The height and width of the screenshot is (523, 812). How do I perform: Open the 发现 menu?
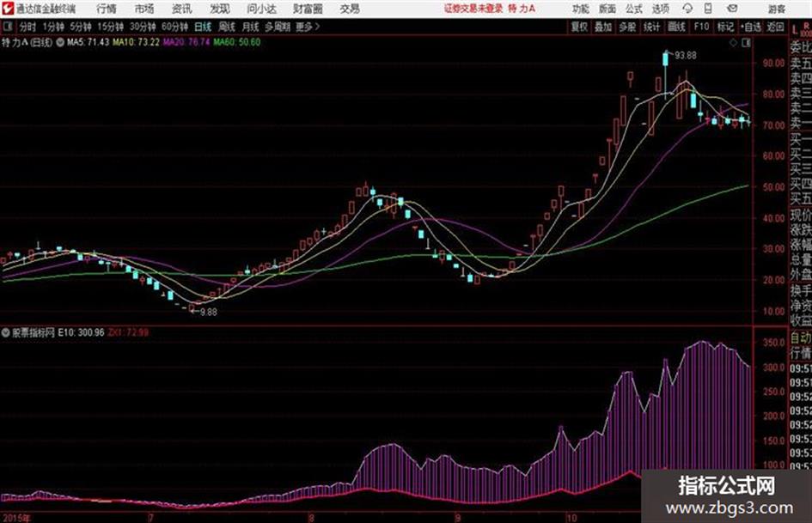point(220,9)
